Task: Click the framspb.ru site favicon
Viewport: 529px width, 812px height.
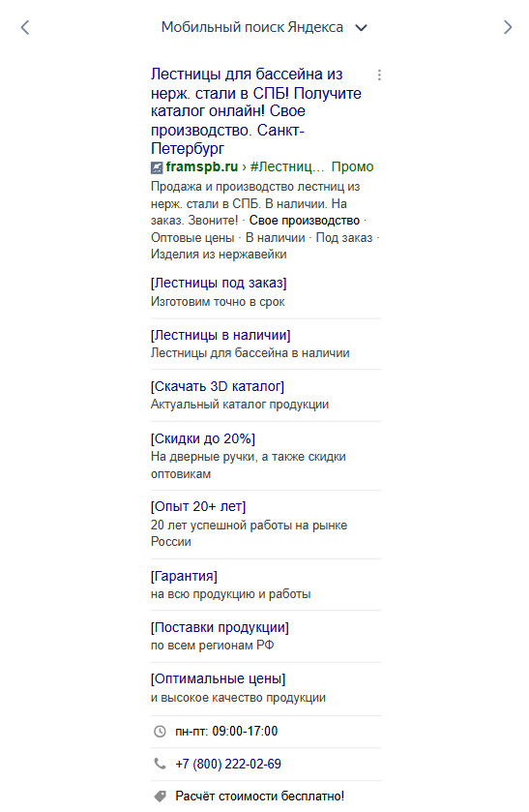Action: coord(157,167)
